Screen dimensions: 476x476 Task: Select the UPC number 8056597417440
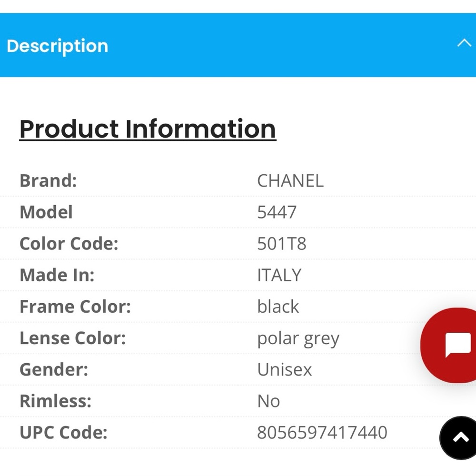pyautogui.click(x=322, y=433)
